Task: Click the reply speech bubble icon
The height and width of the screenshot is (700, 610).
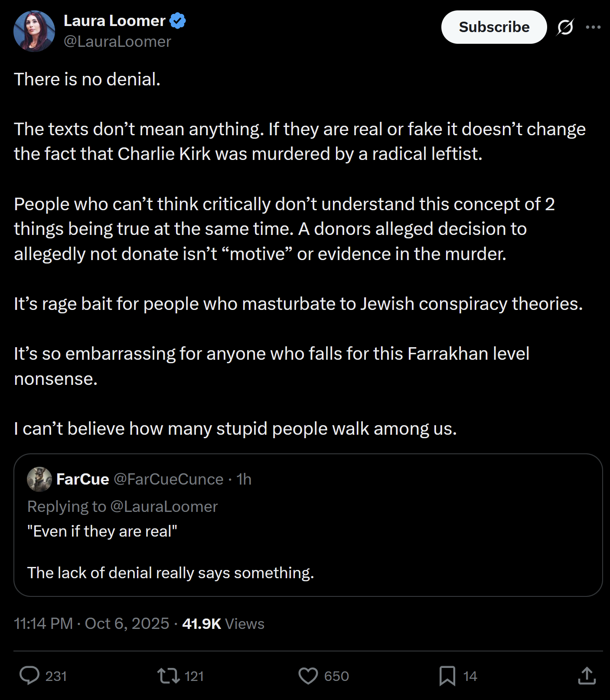Action: [x=29, y=676]
